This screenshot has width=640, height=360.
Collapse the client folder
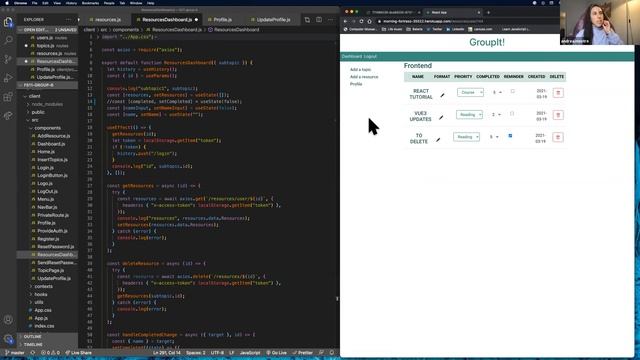click(x=47, y=96)
